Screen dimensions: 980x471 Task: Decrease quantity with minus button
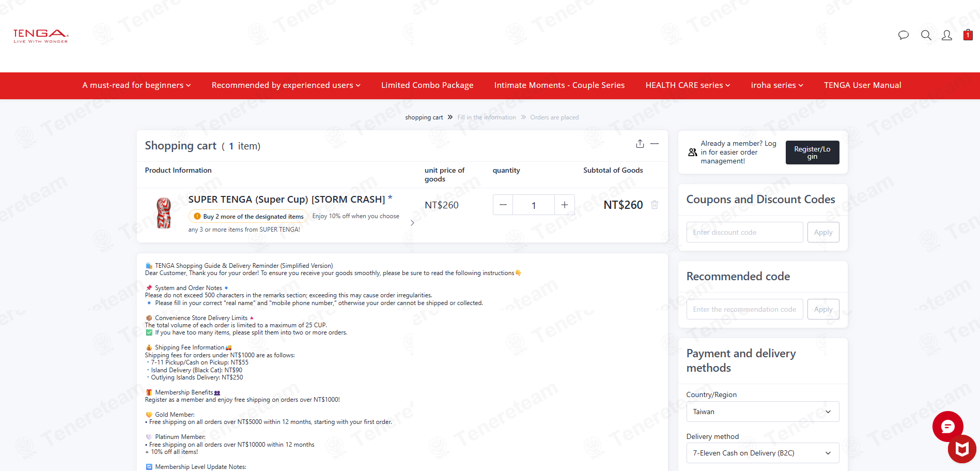pos(503,205)
